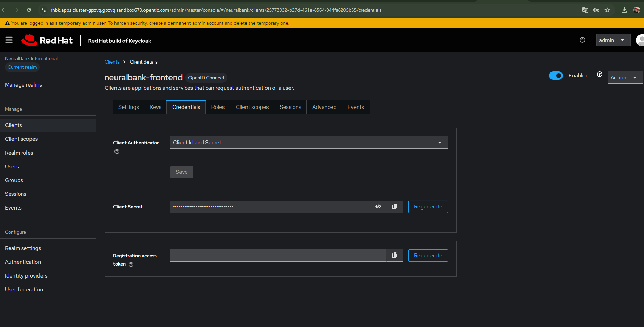Image resolution: width=644 pixels, height=327 pixels.
Task: Follow the Clients breadcrumb link
Action: pos(112,62)
